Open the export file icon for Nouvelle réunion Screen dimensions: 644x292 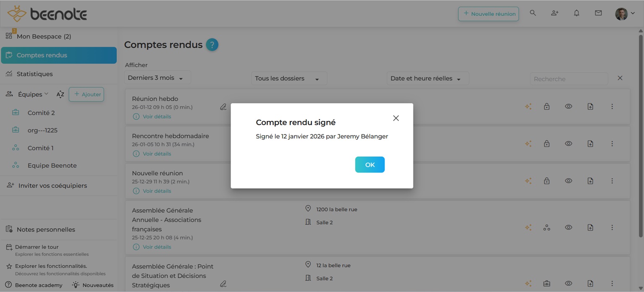(x=590, y=181)
